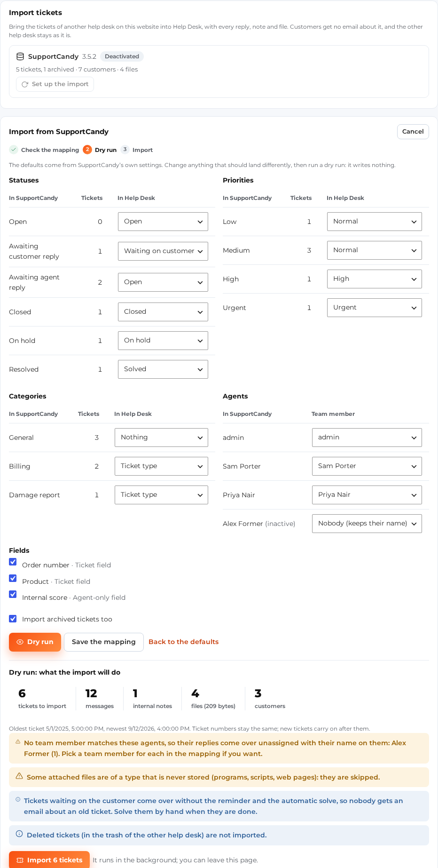Image resolution: width=438 pixels, height=868 pixels.
Task: Click Save the mapping
Action: (x=104, y=642)
